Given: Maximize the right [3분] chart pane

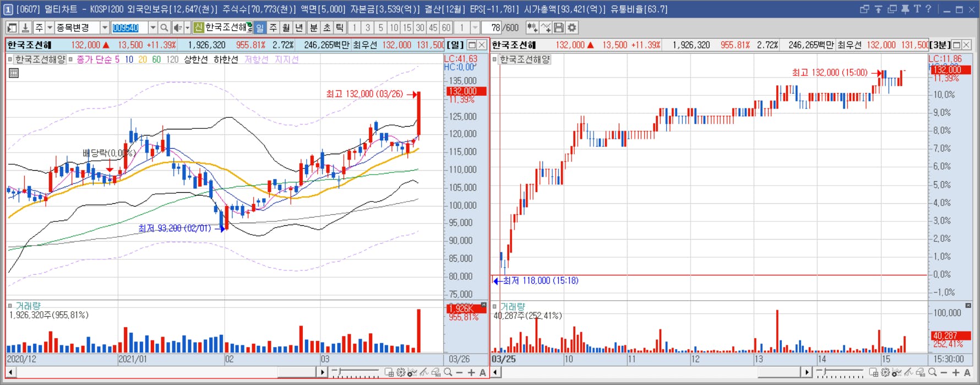Looking at the screenshot, I should pos(956,45).
